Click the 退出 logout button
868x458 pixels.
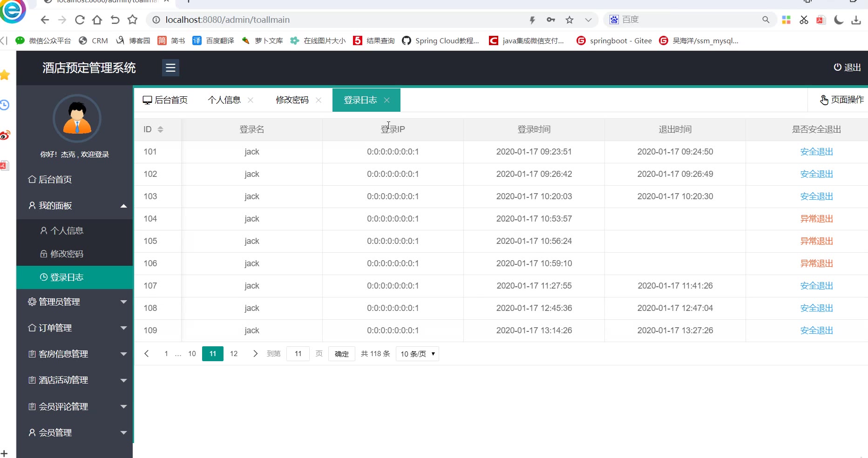click(847, 67)
